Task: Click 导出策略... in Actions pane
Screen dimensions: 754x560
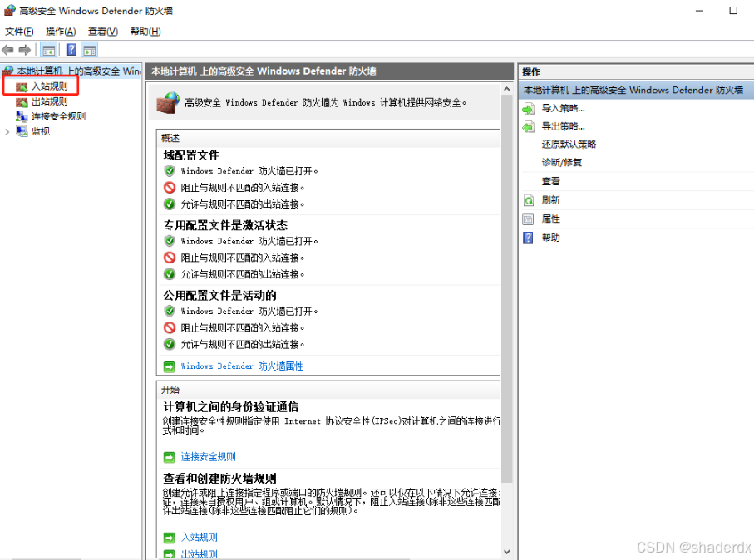Action: point(563,126)
